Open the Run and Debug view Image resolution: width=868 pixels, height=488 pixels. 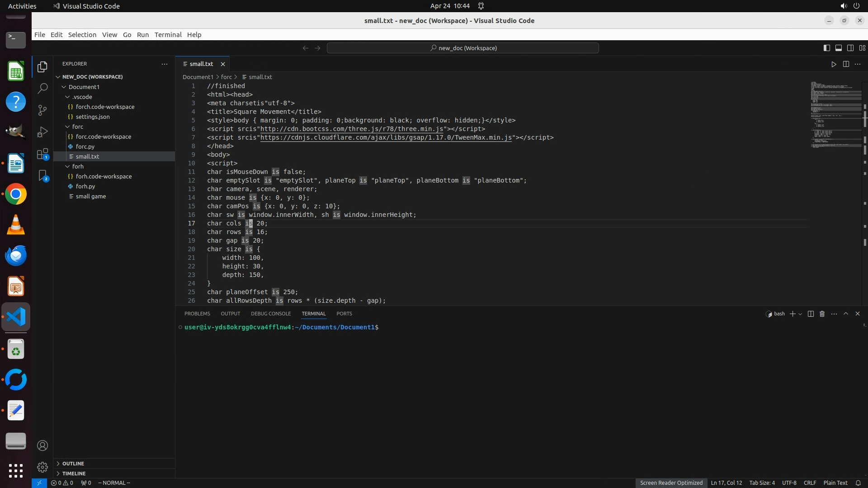42,132
